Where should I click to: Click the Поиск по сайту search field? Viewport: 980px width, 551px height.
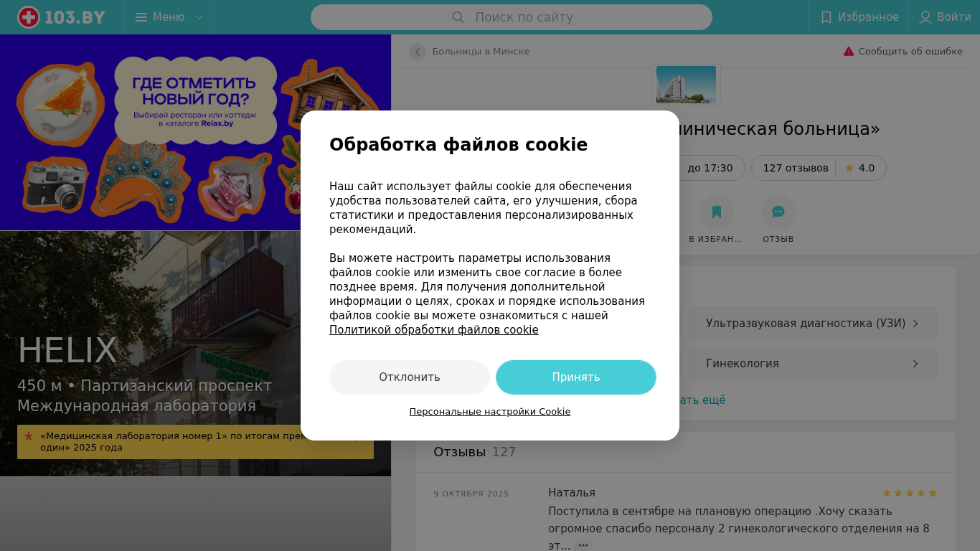[512, 17]
